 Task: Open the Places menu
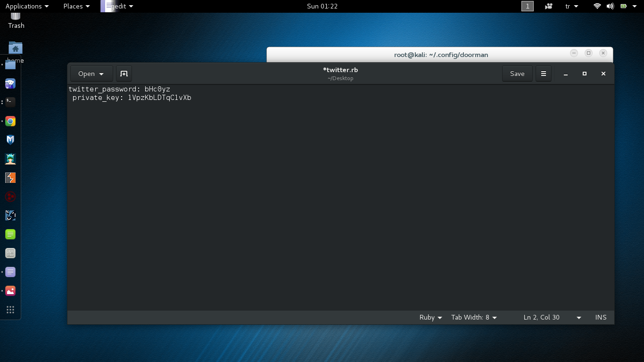[x=76, y=6]
